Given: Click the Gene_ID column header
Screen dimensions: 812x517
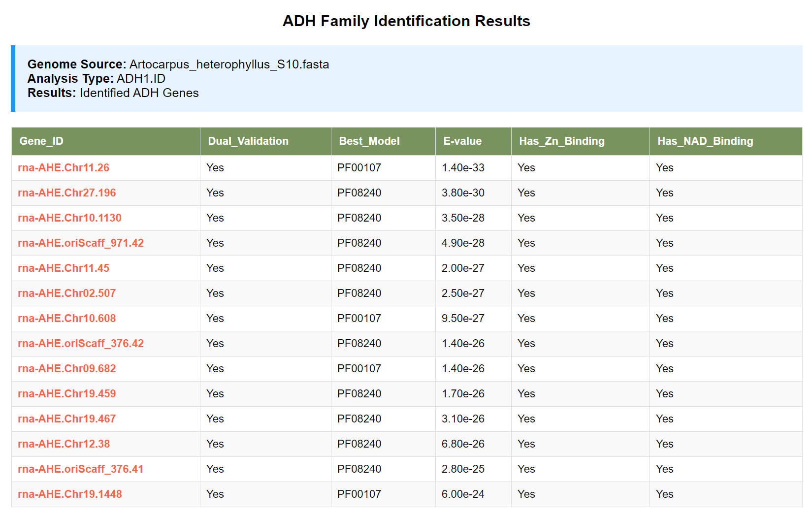Looking at the screenshot, I should (41, 141).
